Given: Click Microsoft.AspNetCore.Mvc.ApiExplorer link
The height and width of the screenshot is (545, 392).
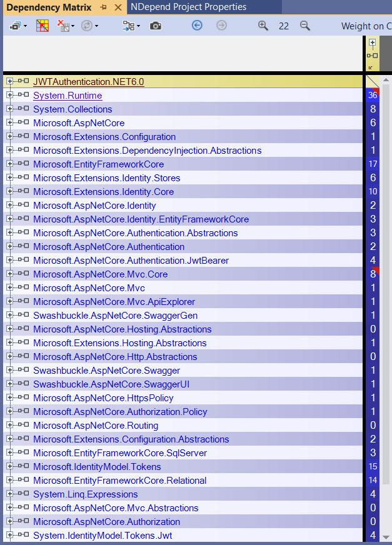Looking at the screenshot, I should click(114, 302).
